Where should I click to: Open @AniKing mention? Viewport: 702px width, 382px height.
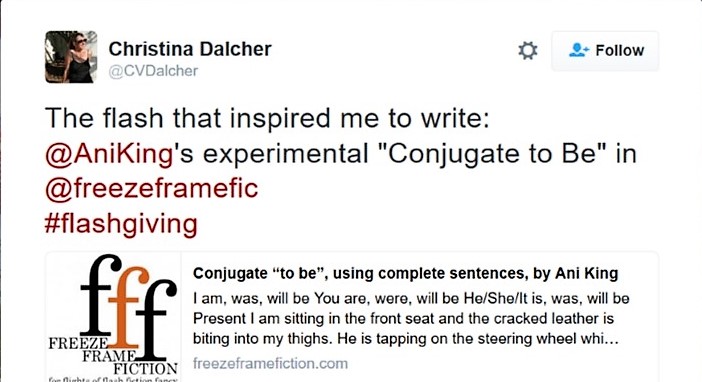tap(109, 154)
